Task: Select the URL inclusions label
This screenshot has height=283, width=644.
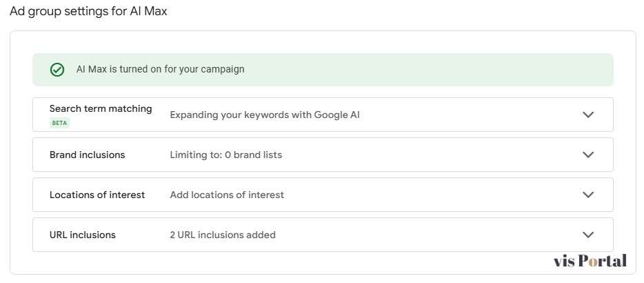Action: pyautogui.click(x=82, y=235)
